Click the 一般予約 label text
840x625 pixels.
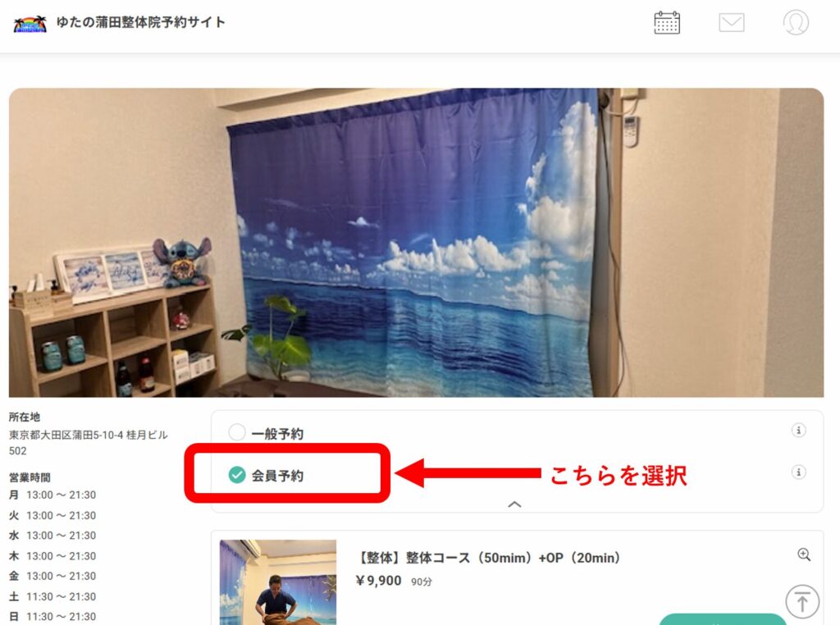277,433
